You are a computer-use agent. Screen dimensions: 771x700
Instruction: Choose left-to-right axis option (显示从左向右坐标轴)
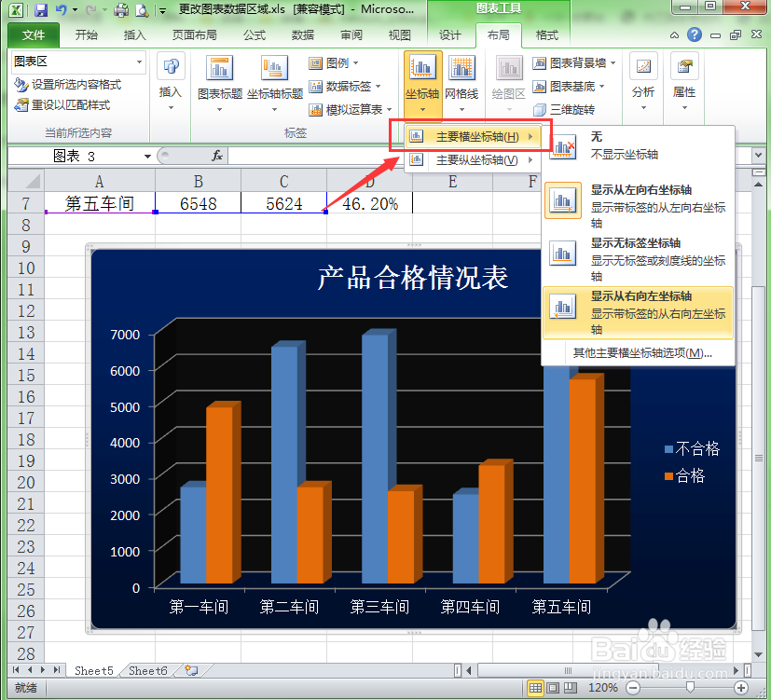coord(639,206)
